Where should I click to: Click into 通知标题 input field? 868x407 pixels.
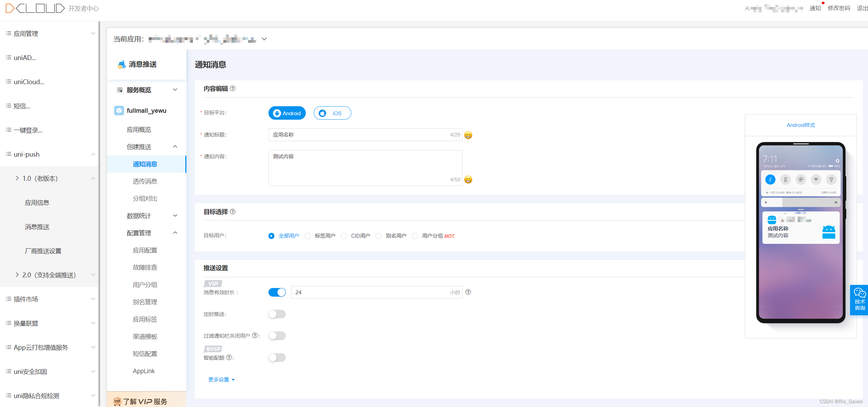coord(365,135)
